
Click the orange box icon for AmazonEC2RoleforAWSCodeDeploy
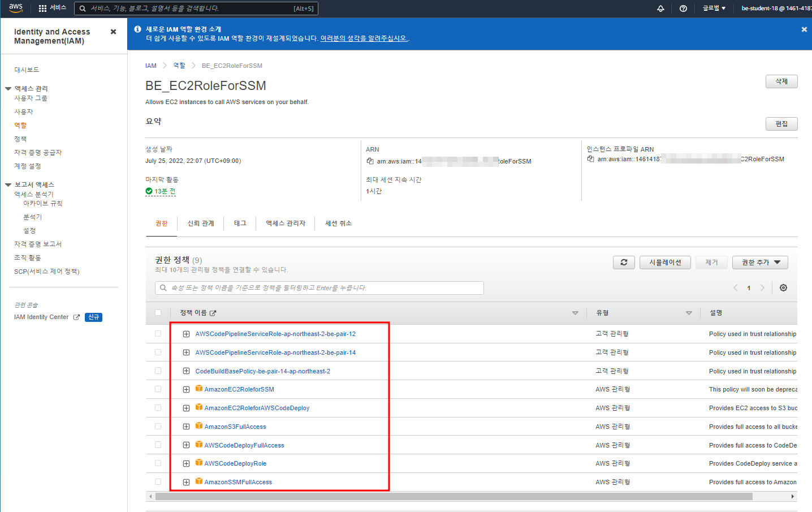pyautogui.click(x=199, y=407)
